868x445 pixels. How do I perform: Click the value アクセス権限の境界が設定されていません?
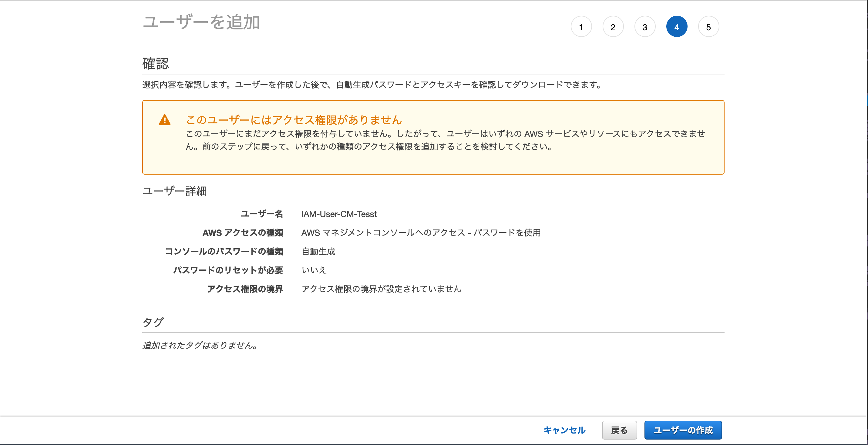[x=382, y=289]
